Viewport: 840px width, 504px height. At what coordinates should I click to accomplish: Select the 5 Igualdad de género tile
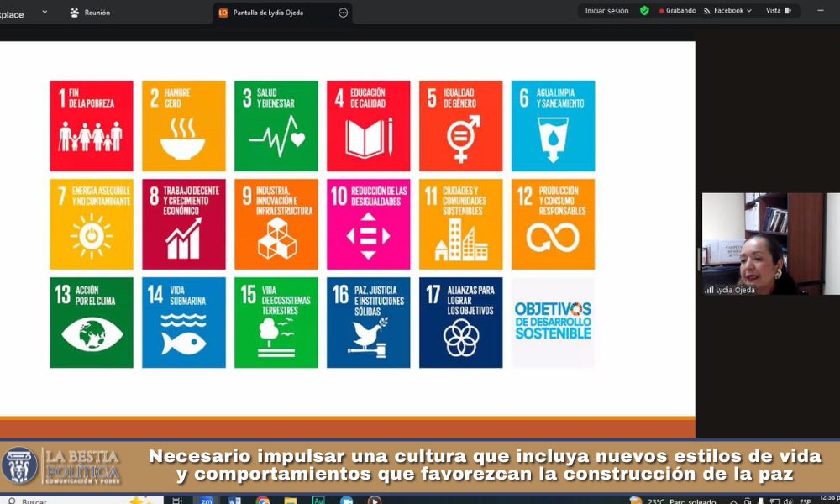460,126
